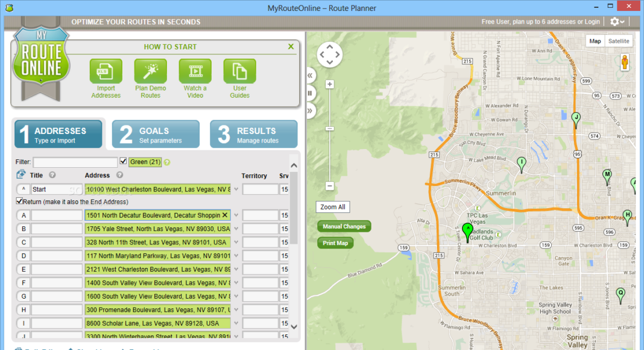Launch Plan Demo Routes wizard
This screenshot has width=644, height=350.
(x=150, y=72)
